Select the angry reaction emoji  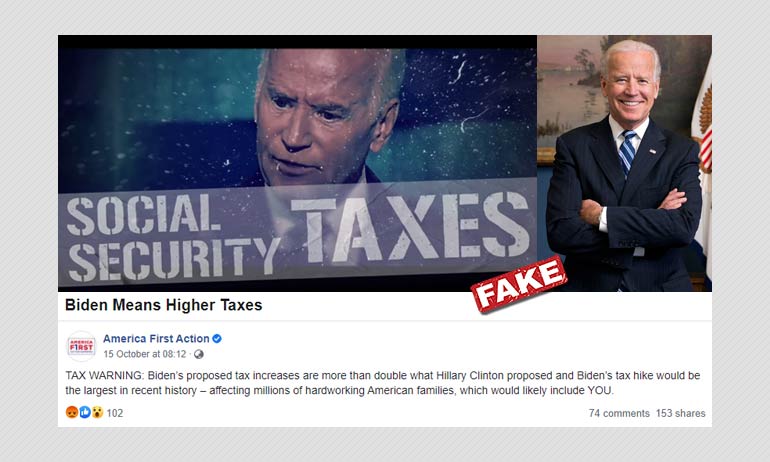point(72,412)
